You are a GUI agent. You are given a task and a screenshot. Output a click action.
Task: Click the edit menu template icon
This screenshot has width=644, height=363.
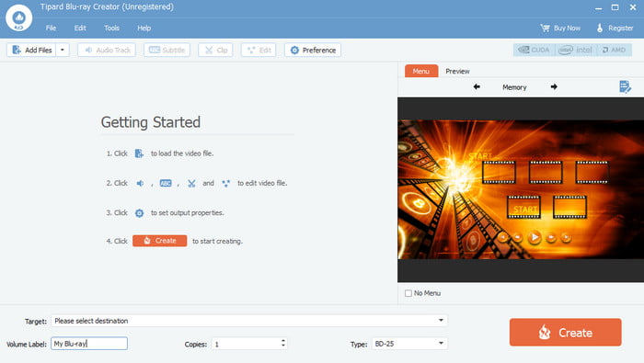pos(625,87)
